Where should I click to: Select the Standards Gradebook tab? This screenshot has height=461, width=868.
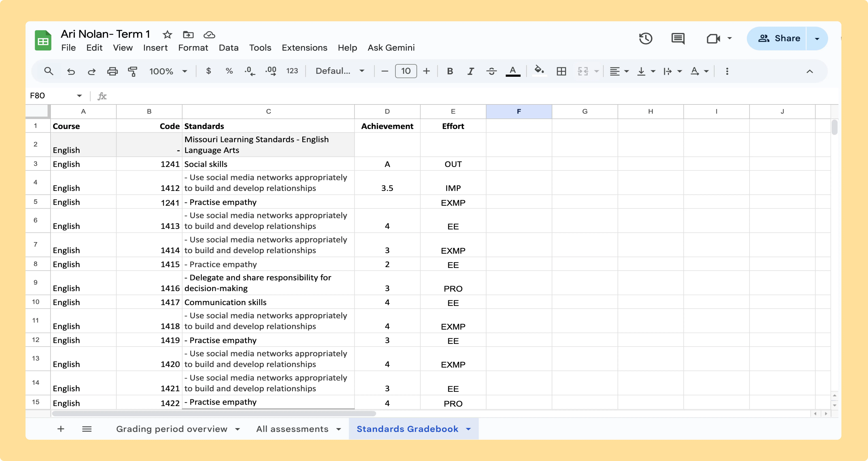click(x=407, y=429)
